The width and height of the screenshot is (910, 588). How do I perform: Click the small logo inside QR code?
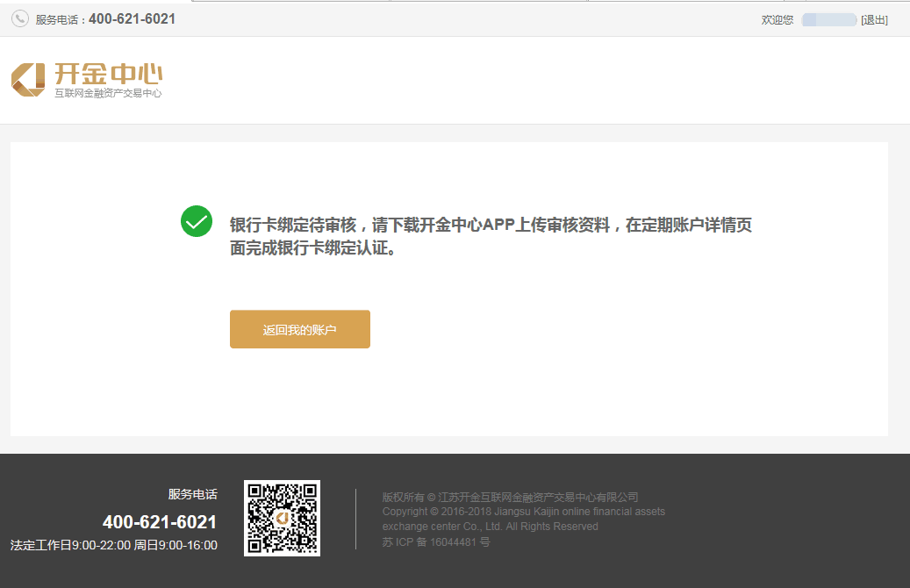(282, 519)
